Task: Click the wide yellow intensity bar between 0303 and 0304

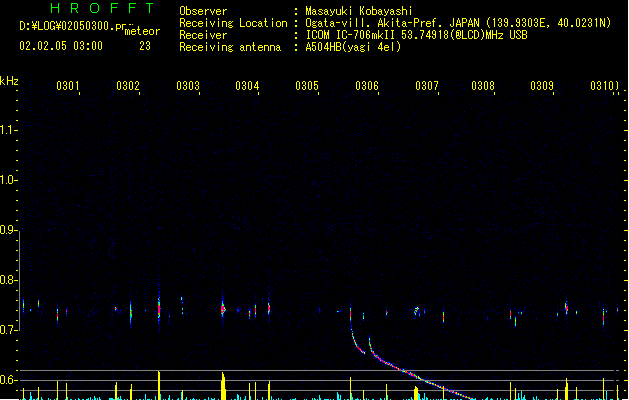Action: pyautogui.click(x=223, y=386)
